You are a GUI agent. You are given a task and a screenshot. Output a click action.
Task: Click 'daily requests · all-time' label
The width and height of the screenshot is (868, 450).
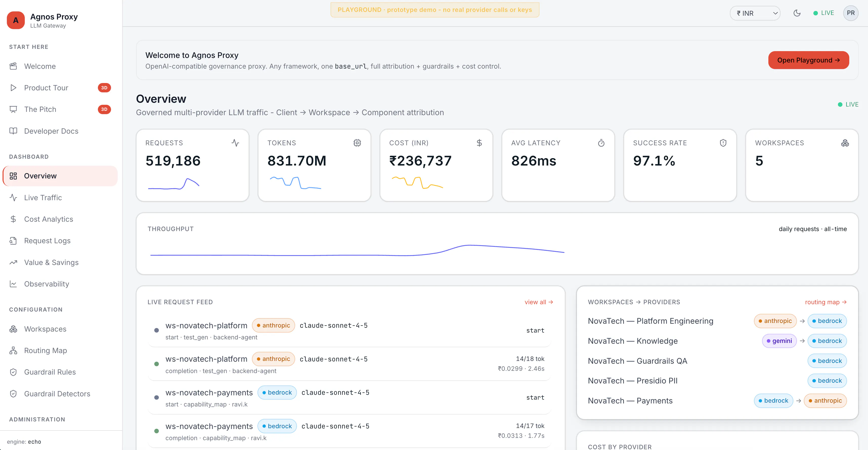point(813,229)
